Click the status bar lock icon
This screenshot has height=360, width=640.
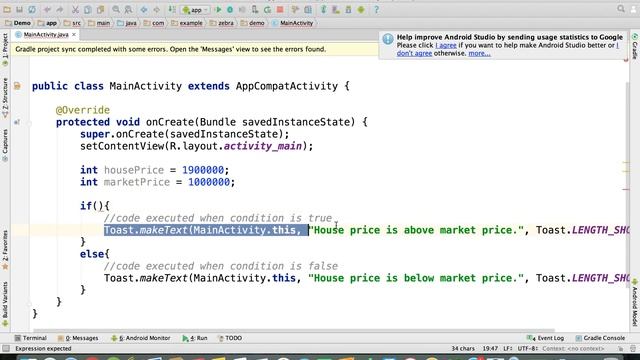620,349
